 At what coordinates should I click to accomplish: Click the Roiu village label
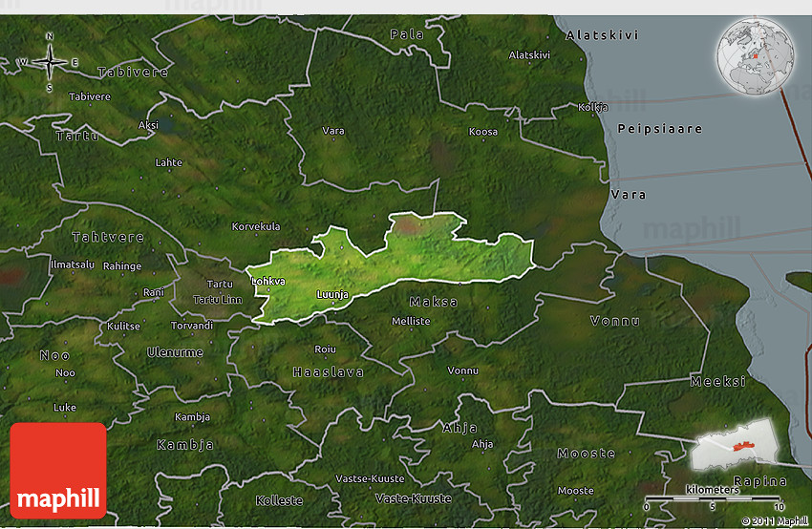click(326, 349)
